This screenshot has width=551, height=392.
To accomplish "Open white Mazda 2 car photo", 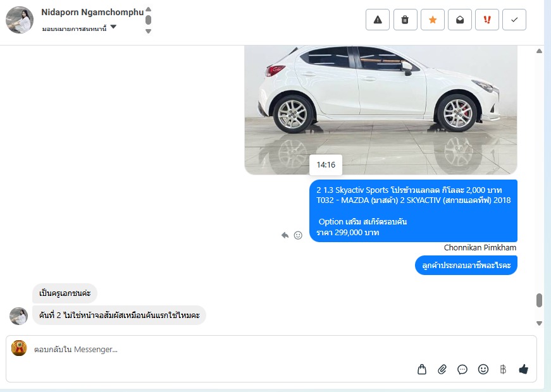I will pos(381,109).
